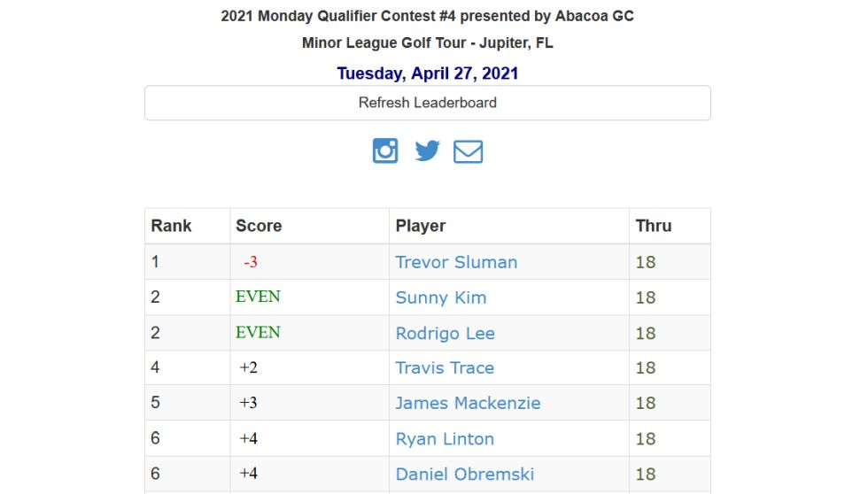Click the Rank column header
This screenshot has width=868, height=494.
click(171, 226)
